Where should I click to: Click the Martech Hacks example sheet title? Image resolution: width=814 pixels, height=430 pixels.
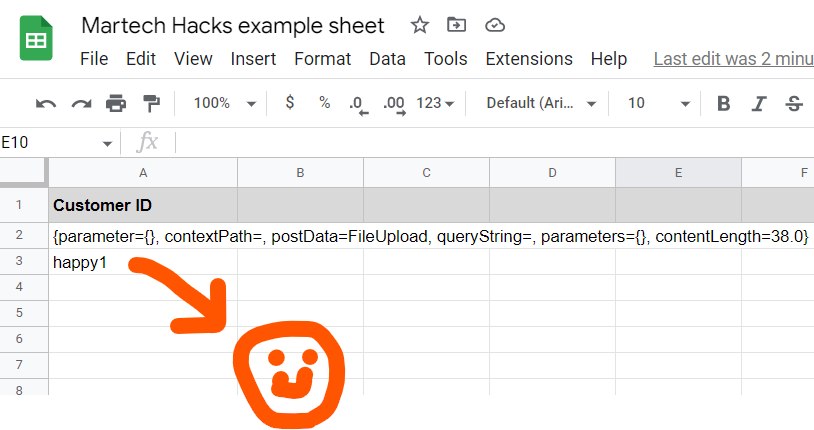coord(233,25)
